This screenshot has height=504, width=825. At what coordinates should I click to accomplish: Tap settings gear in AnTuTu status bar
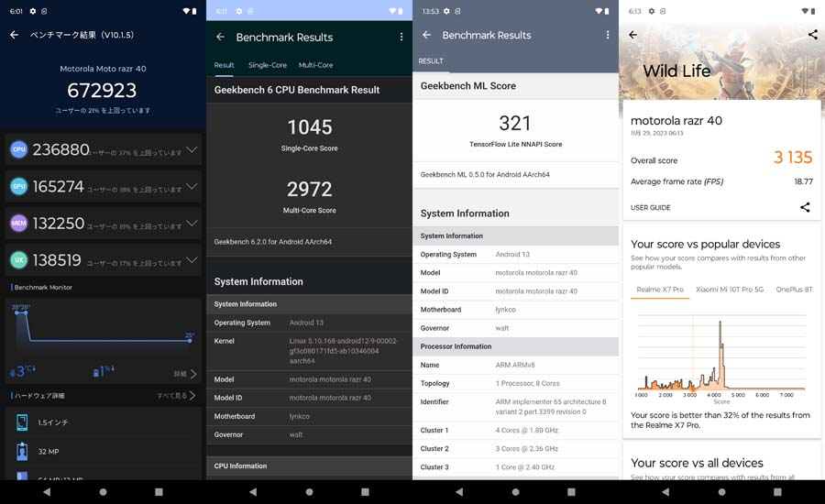click(33, 11)
